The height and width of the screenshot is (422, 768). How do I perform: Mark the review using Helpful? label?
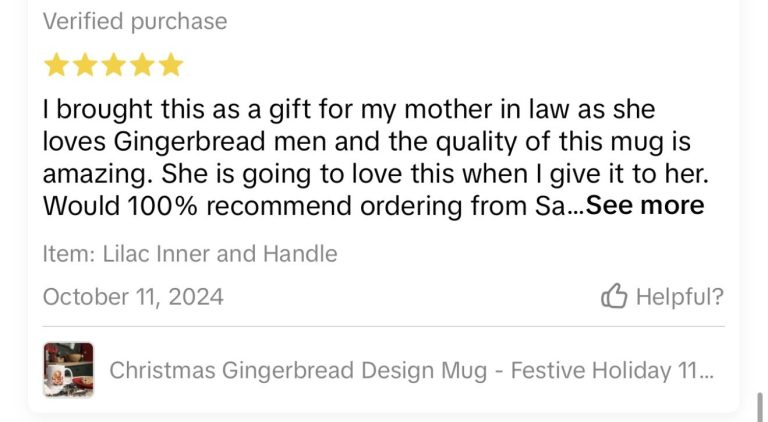(679, 297)
